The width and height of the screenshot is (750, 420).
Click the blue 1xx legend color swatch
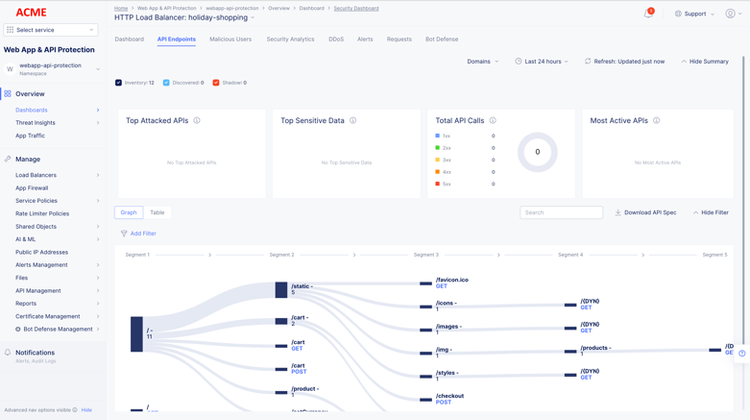tap(438, 135)
